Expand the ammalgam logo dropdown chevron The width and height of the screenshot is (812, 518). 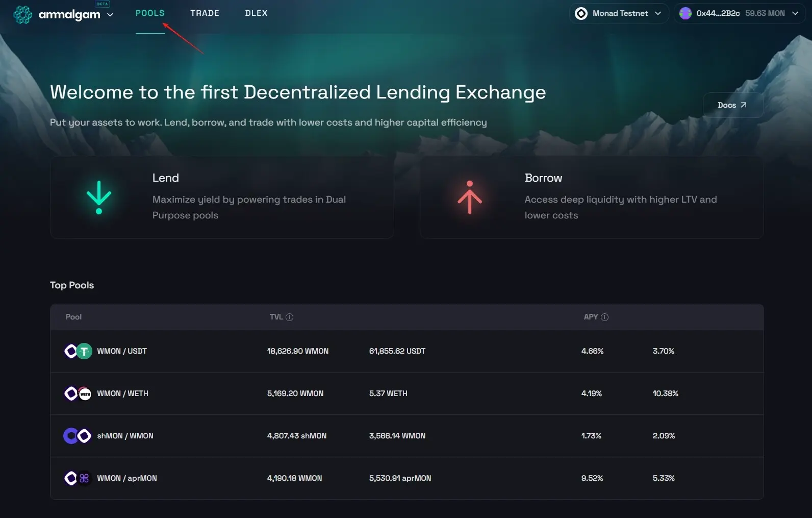(110, 15)
